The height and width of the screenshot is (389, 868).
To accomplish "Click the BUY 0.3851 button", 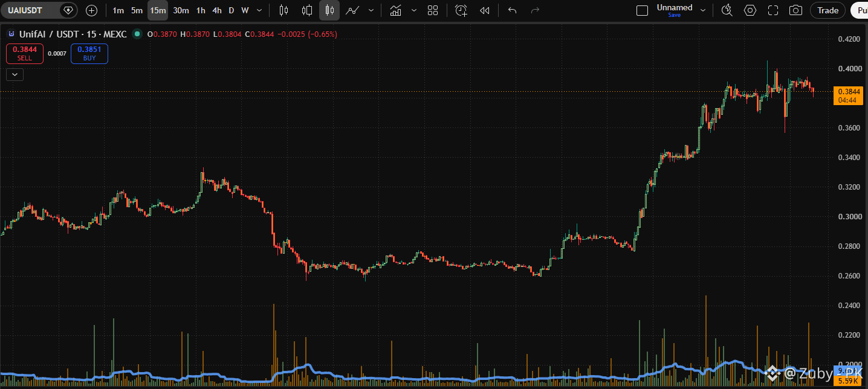I will click(89, 54).
